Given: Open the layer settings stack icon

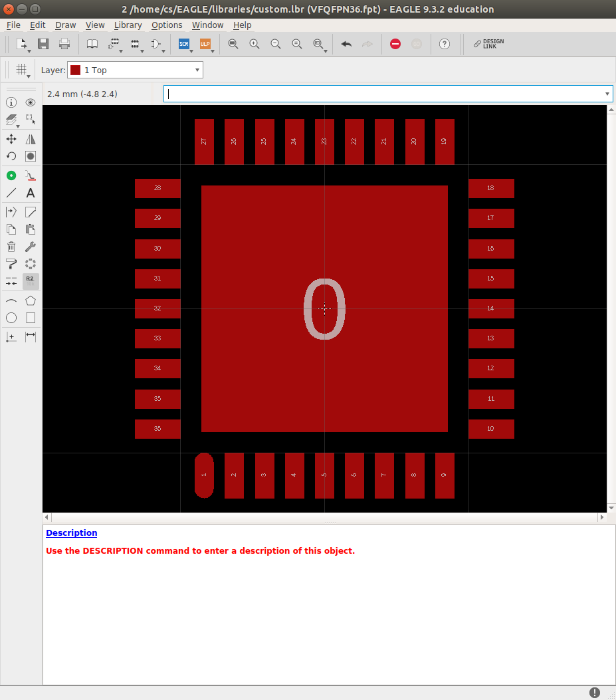Looking at the screenshot, I should [x=11, y=120].
